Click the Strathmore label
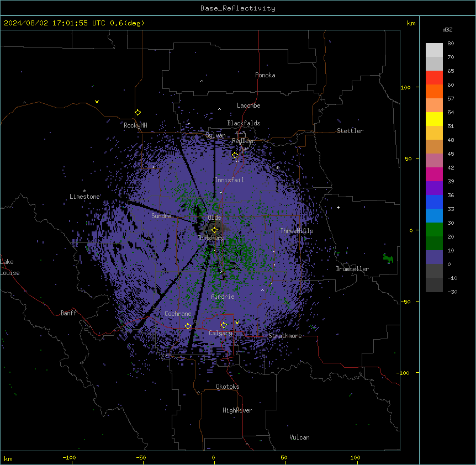The width and height of the screenshot is (476, 465). pos(285,336)
